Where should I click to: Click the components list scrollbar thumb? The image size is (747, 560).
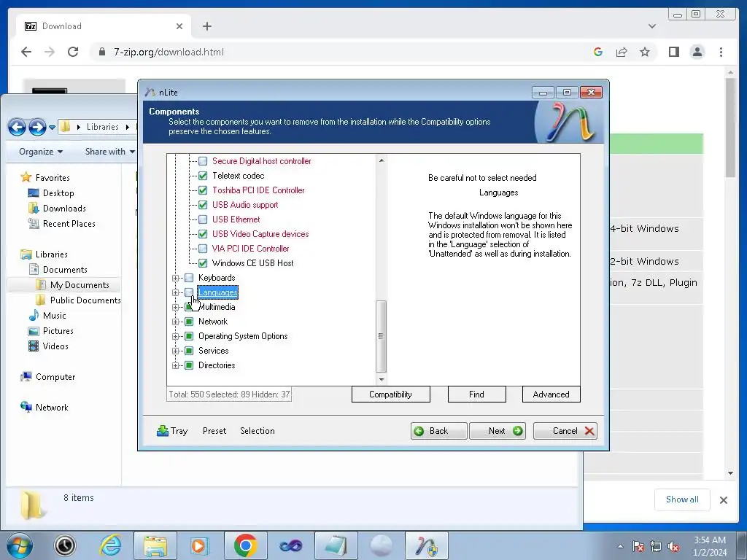point(381,336)
